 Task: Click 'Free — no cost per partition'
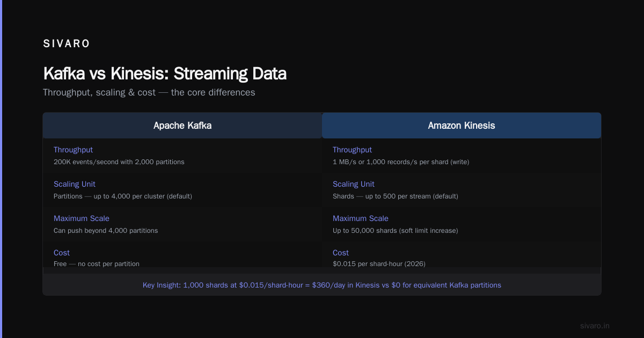click(x=97, y=264)
